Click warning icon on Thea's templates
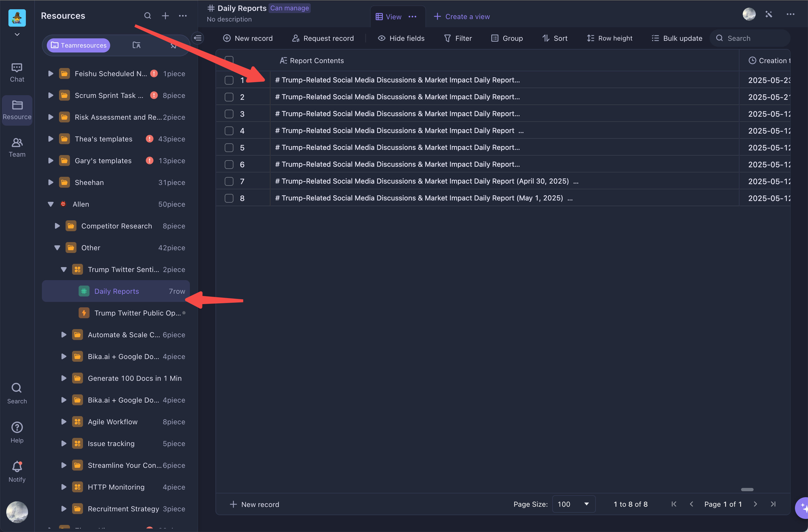 (x=149, y=139)
